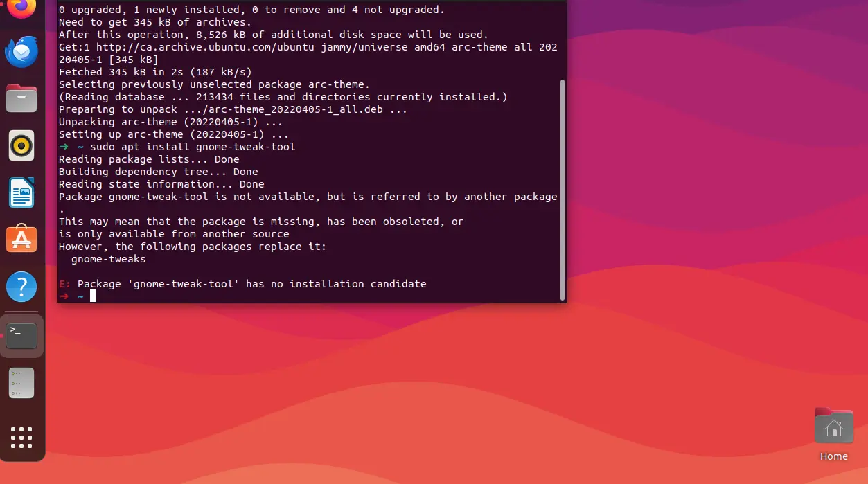The width and height of the screenshot is (868, 484).
Task: Click '0 upgraded, 1 newly installed' summary line
Action: [x=252, y=10]
